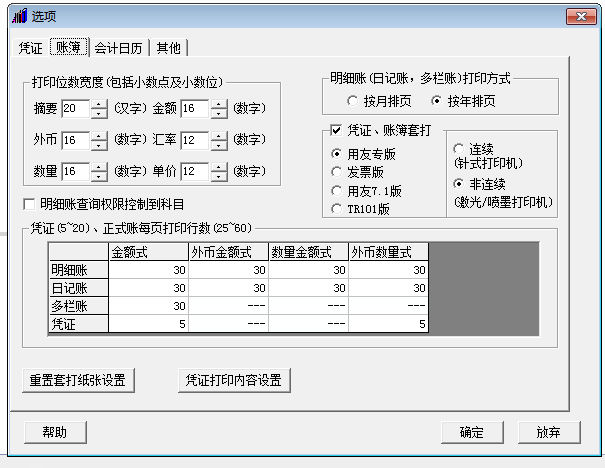Click the 摘要 width input field

(x=76, y=108)
